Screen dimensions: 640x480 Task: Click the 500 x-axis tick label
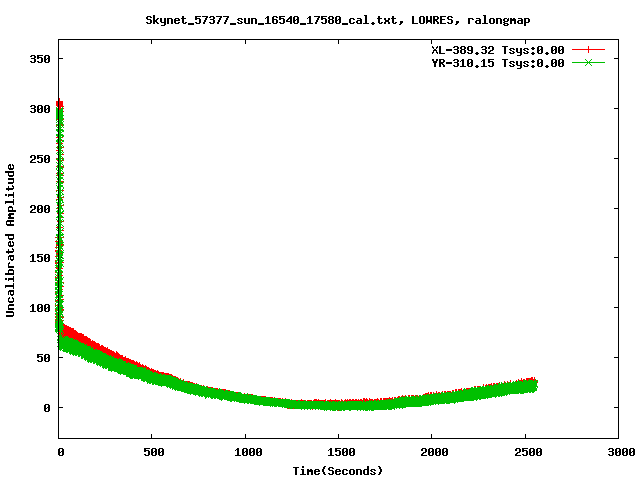click(154, 452)
